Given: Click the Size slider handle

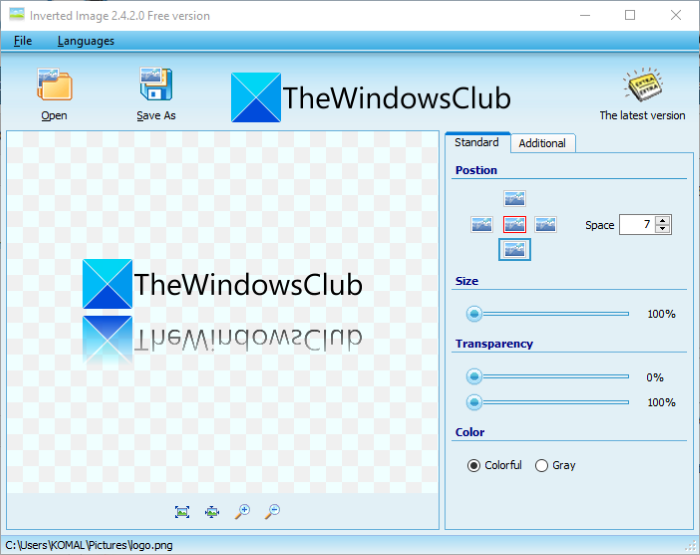Looking at the screenshot, I should 474,314.
